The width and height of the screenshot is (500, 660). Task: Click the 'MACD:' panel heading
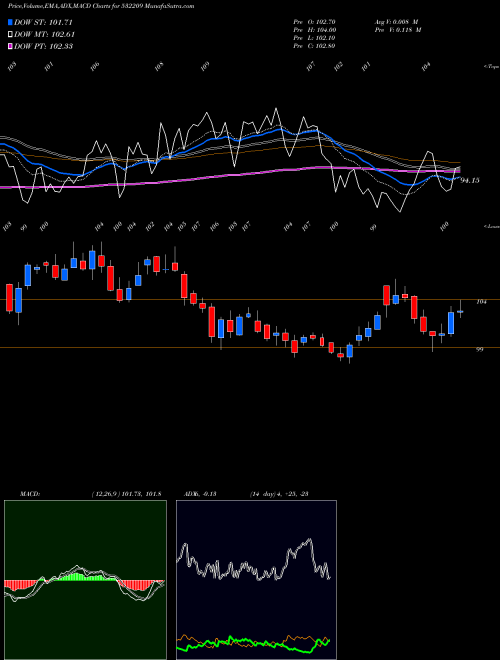click(x=30, y=494)
